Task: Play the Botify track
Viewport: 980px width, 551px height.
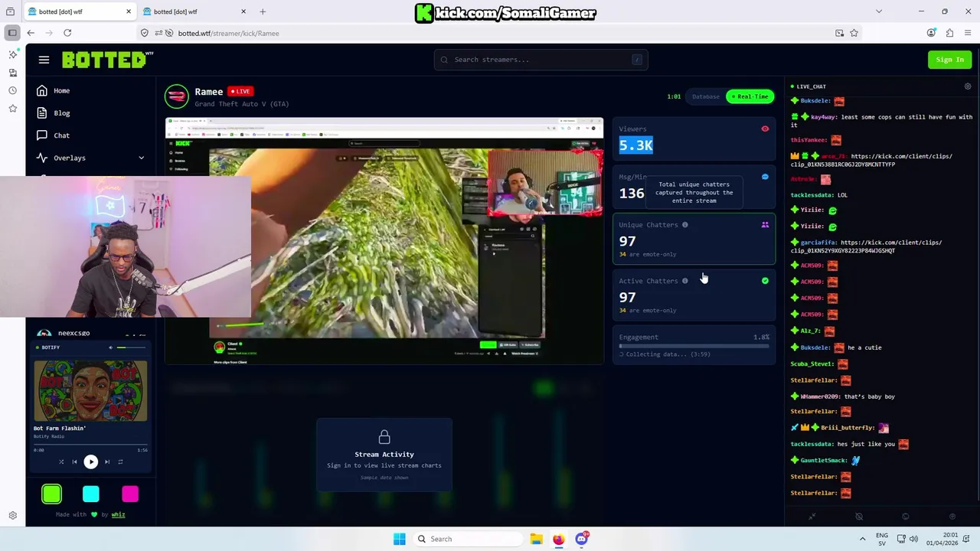Action: (90, 461)
